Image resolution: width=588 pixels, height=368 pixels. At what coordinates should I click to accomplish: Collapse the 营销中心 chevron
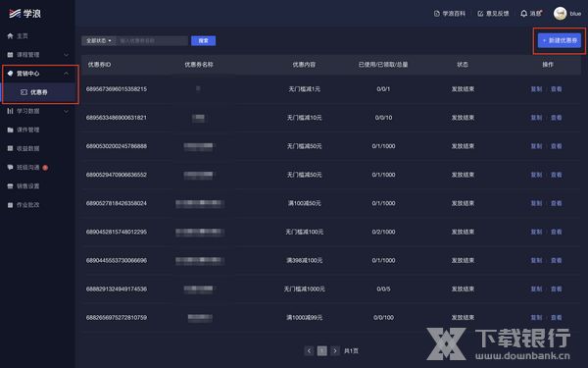tap(66, 74)
